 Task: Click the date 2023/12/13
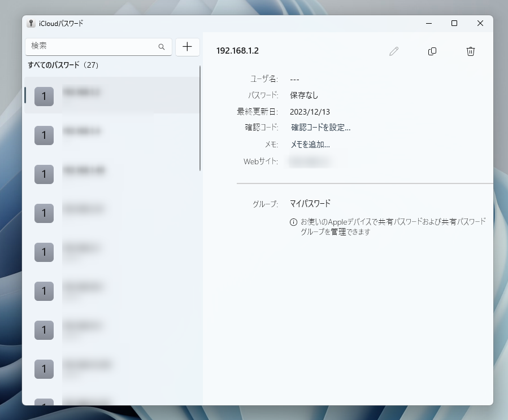point(310,112)
